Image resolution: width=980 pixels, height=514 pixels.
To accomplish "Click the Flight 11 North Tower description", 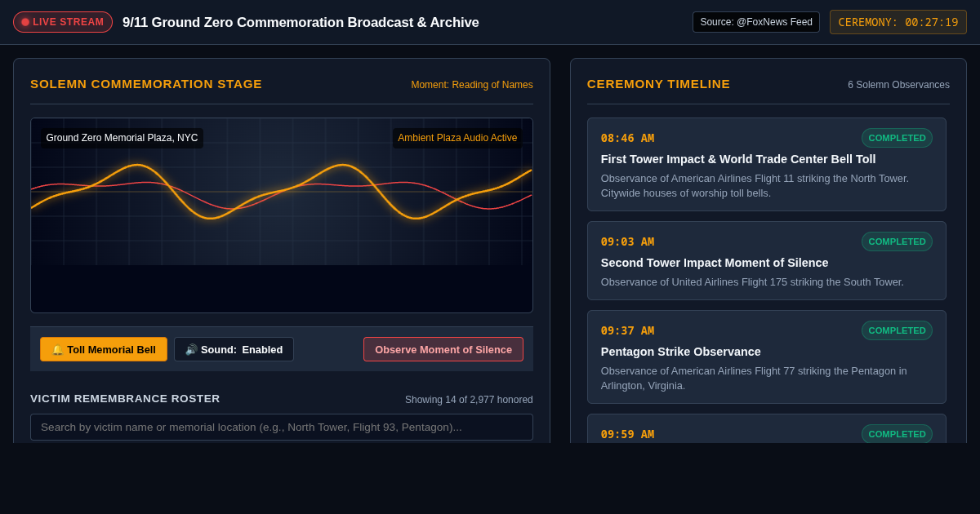I will (x=755, y=186).
